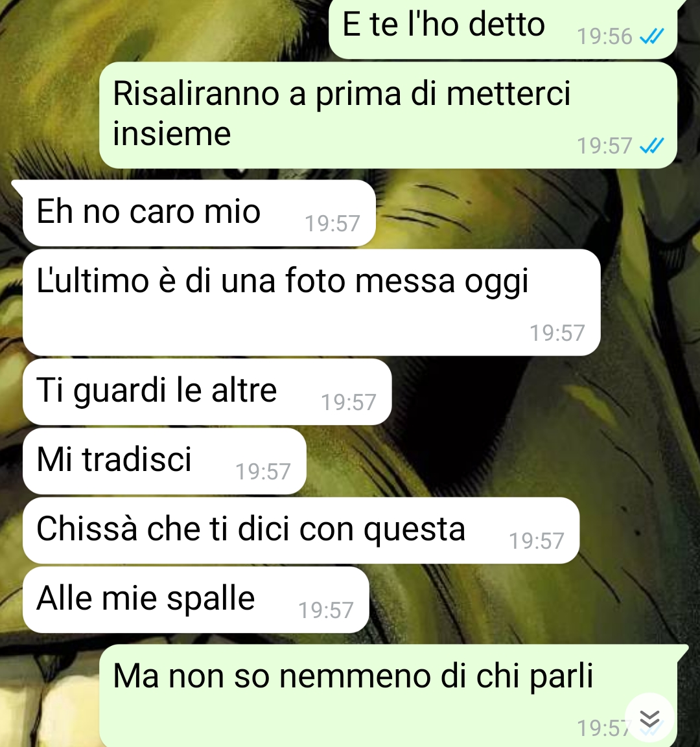Tap timestamp on 'Alle mie spalle' bubble
700x747 pixels.
(x=326, y=610)
